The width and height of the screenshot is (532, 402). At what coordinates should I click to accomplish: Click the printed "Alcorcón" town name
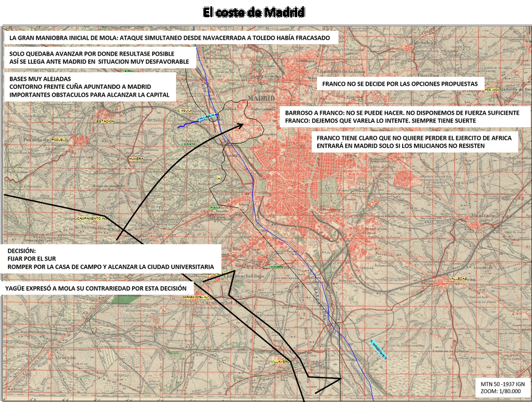65,358
